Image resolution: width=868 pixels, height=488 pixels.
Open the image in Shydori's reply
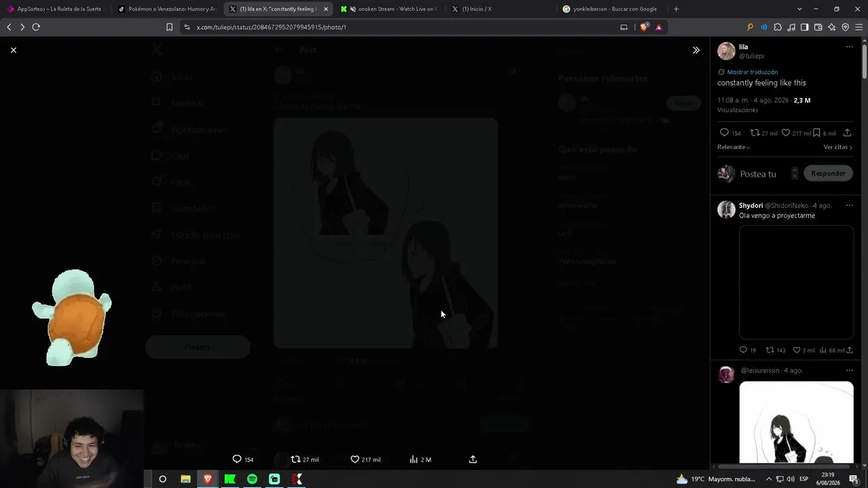pos(796,282)
